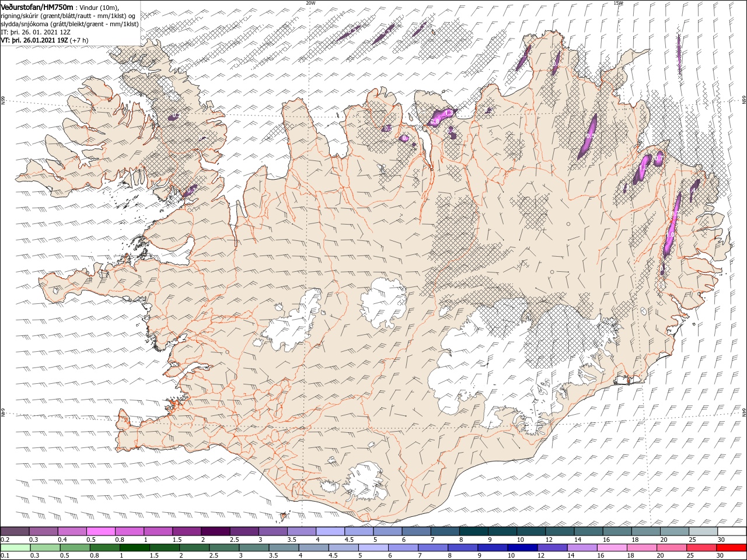
Task: Click the bottom-row swatch starting at 2
Action: click(x=194, y=548)
